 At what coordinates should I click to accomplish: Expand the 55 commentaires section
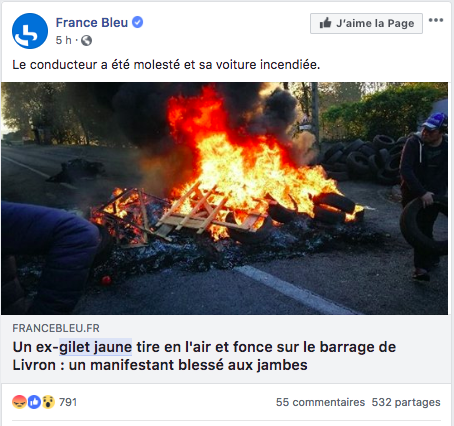click(320, 402)
